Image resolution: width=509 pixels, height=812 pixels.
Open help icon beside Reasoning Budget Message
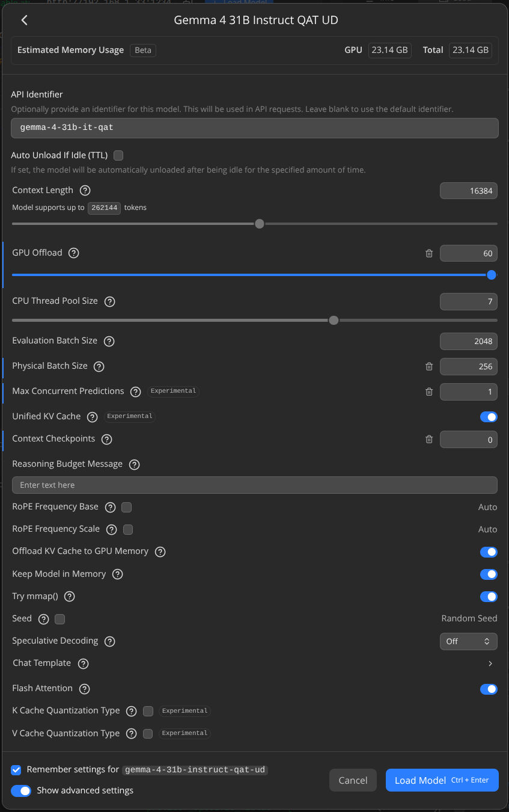135,464
